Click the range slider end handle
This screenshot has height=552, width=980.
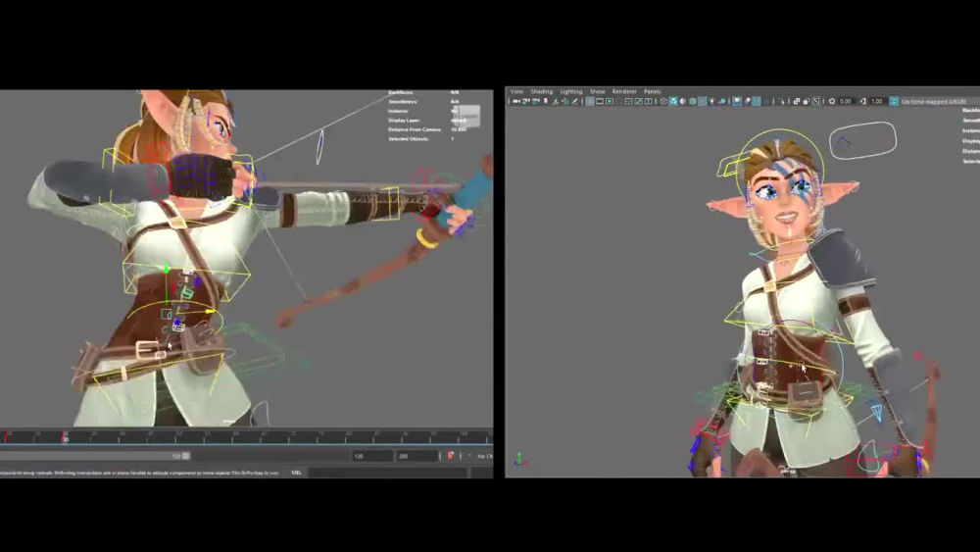[x=185, y=456]
